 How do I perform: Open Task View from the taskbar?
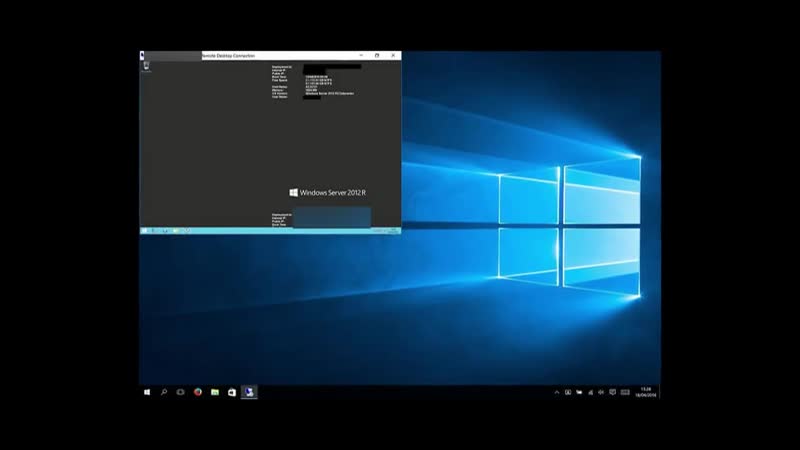tap(180, 392)
